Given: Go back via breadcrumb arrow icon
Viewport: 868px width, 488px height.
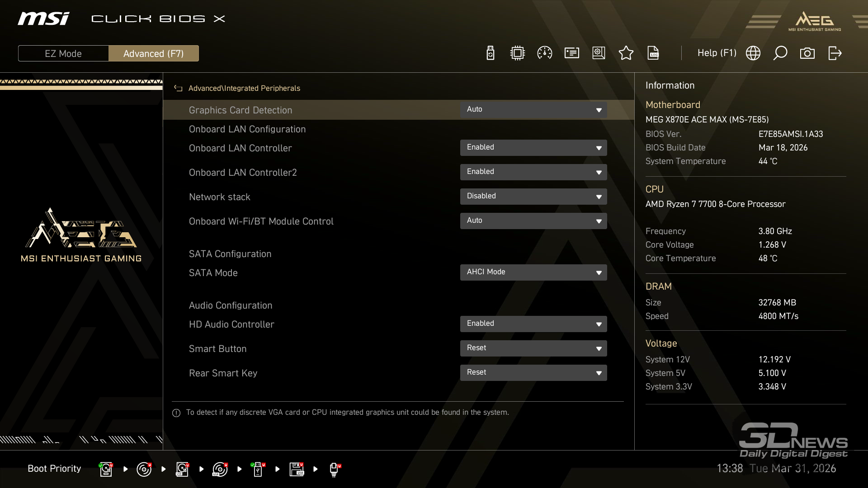Looking at the screenshot, I should 178,89.
